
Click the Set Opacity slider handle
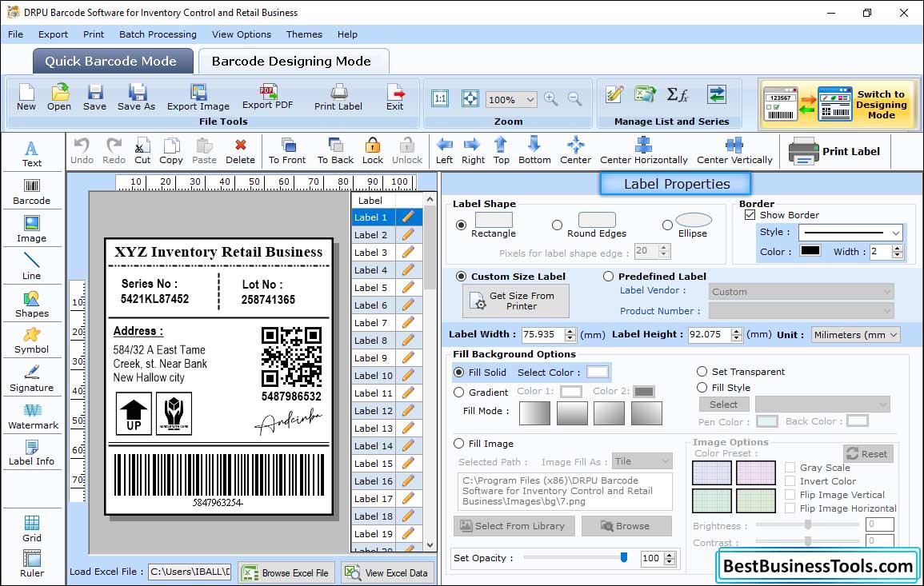tap(624, 557)
